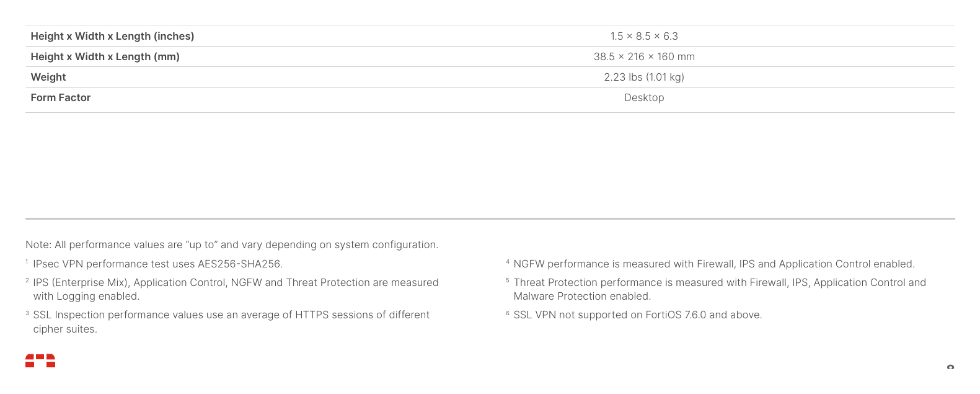This screenshot has height=394, width=980.
Task: Click the performance values note text
Action: point(232,244)
